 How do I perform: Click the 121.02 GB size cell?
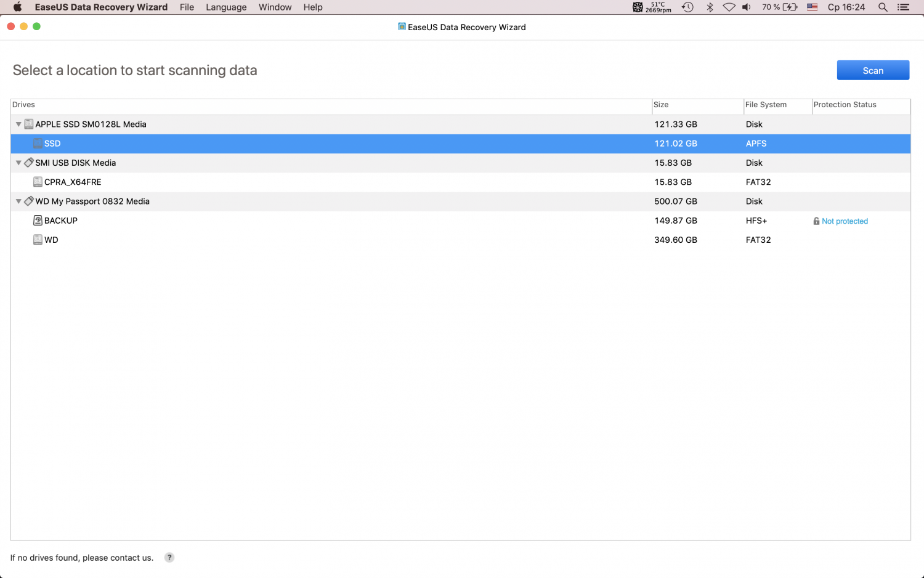(676, 144)
